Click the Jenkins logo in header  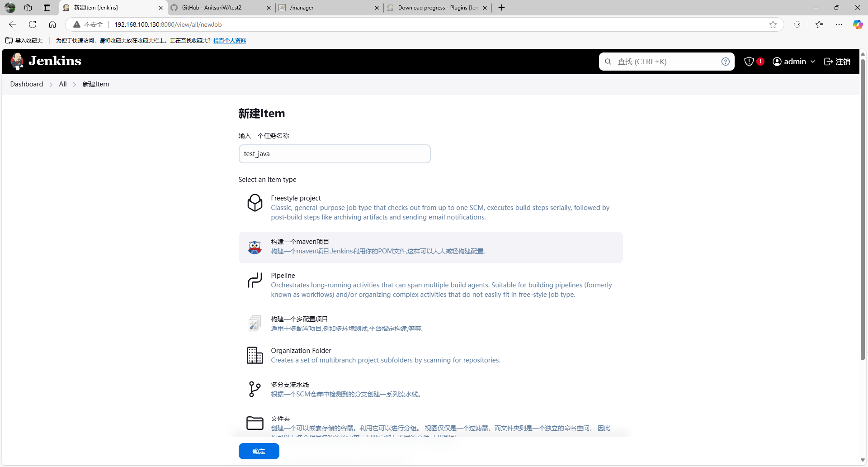46,61
